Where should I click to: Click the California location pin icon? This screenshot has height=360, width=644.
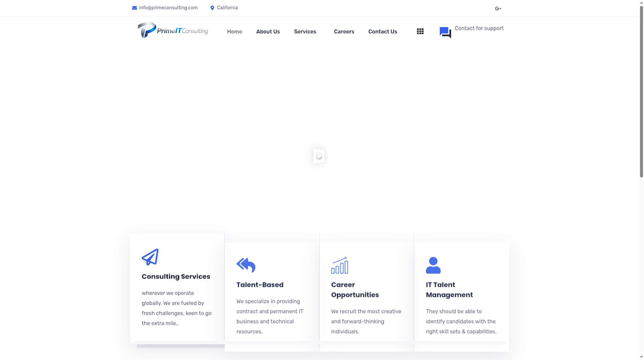(212, 8)
